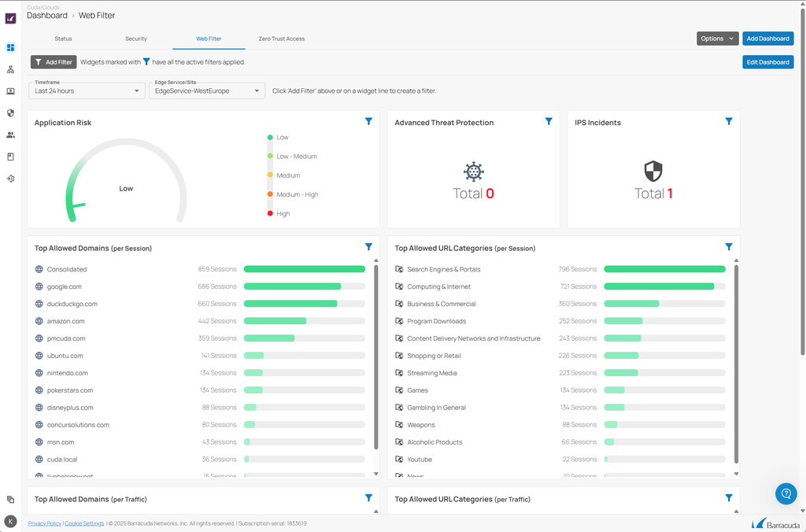Open the Edge Service/Site dropdown
The image size is (806, 532).
point(207,91)
